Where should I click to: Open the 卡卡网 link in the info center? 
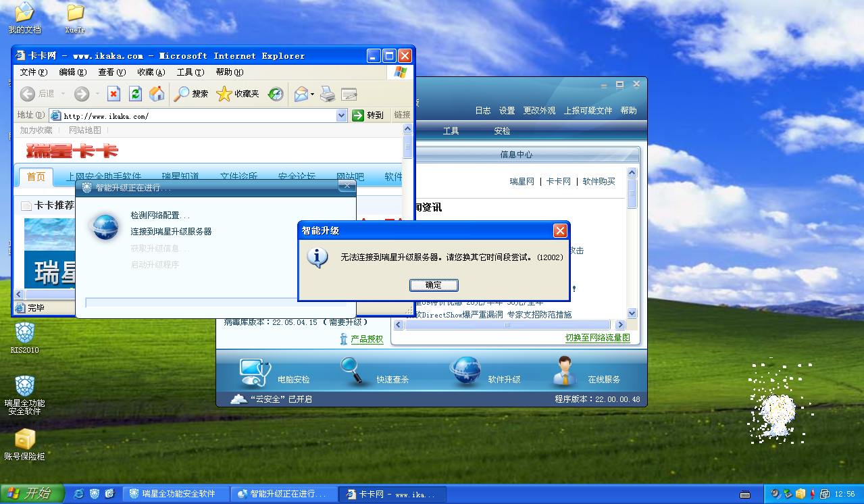(x=559, y=182)
